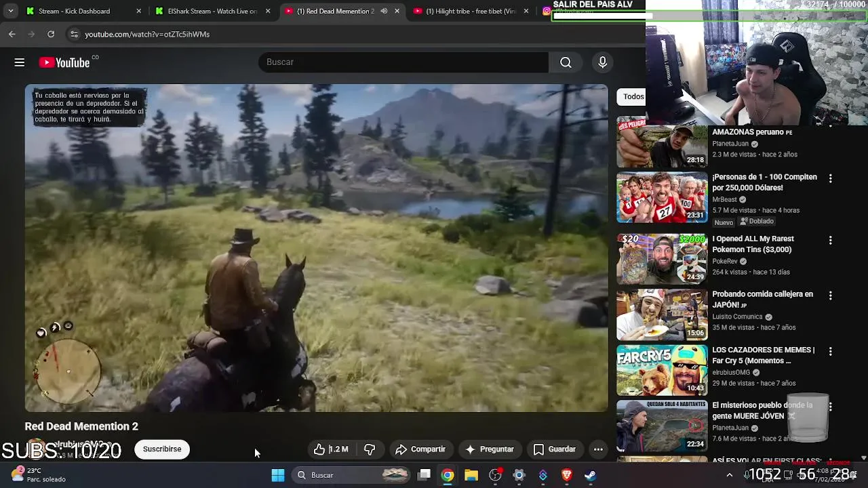Image resolution: width=868 pixels, height=488 pixels.
Task: Click the Preguntar button
Action: click(x=489, y=449)
